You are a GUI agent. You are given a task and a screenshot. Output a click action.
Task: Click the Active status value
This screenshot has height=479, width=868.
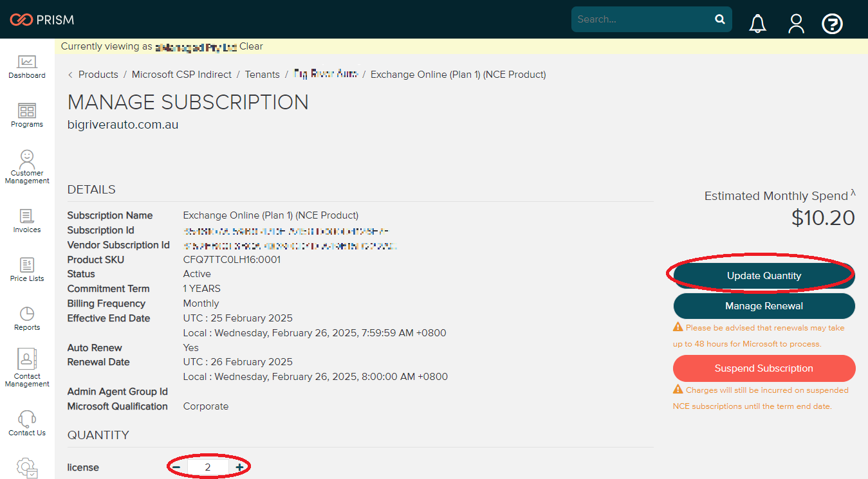pos(197,274)
